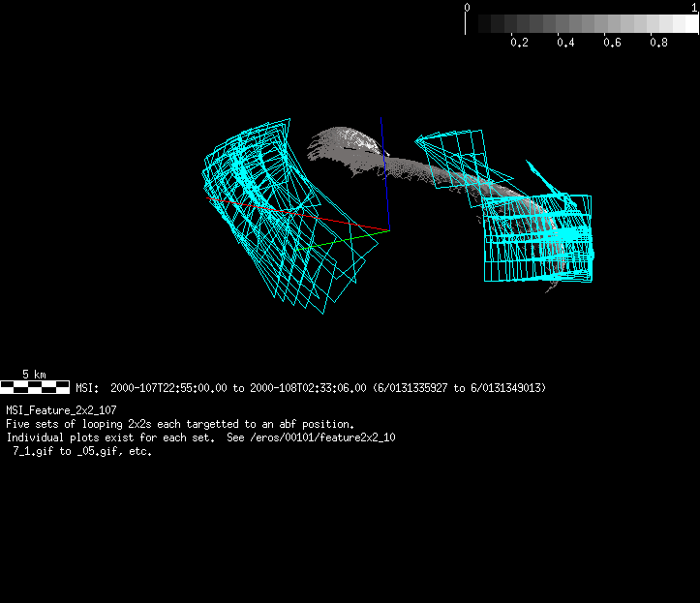The height and width of the screenshot is (603, 700).
Task: Click the 'Five sets of looping 2x2s' line
Action: [x=180, y=424]
